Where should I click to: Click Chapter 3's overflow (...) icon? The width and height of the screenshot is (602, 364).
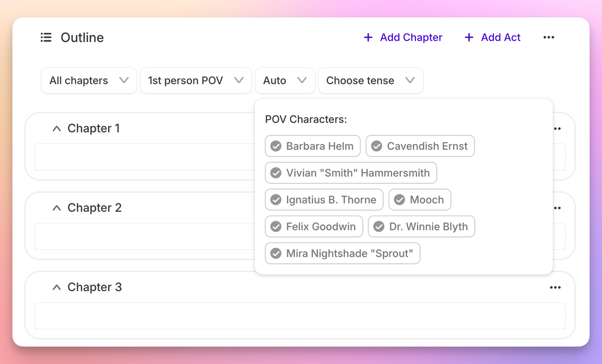tap(556, 287)
